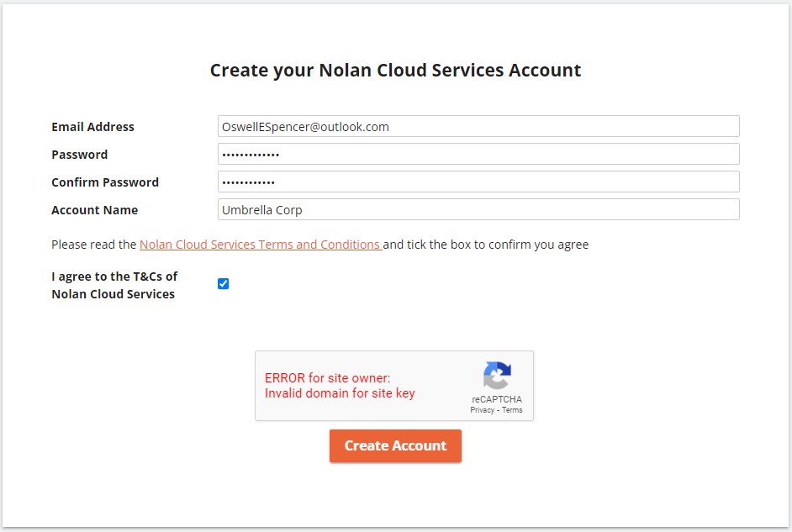Click the 'Please read the' instruction text

click(93, 245)
